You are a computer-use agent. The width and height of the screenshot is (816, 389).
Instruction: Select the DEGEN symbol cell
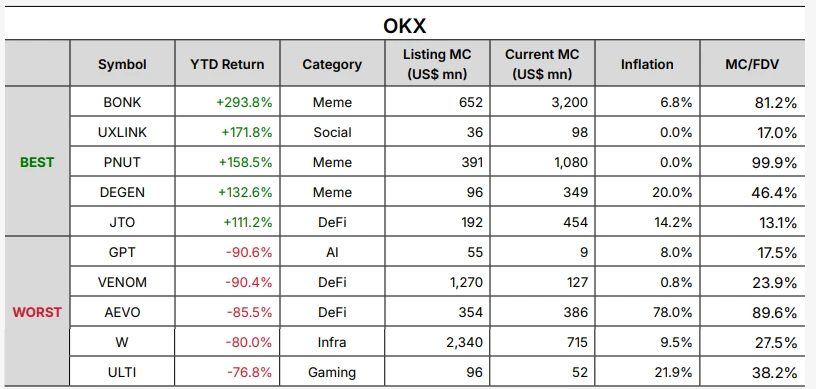coord(122,192)
